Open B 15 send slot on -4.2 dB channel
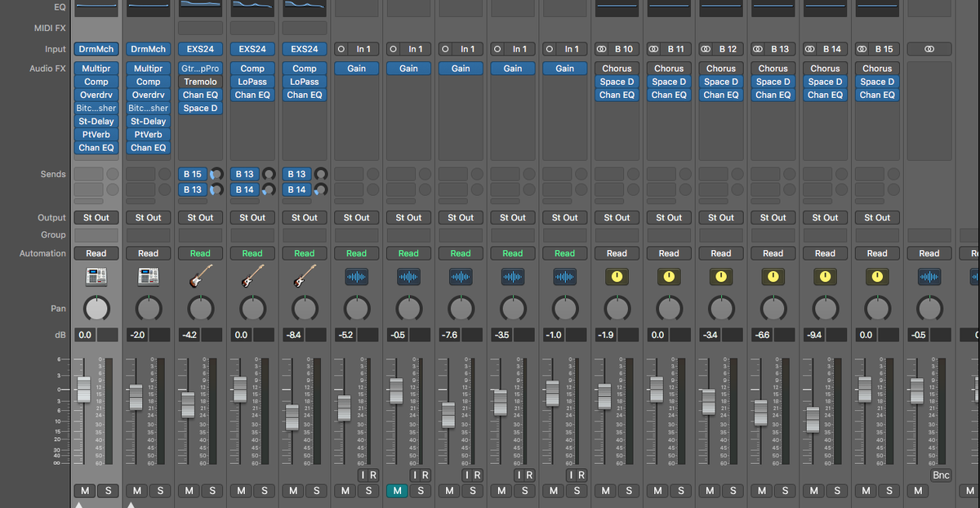The width and height of the screenshot is (980, 508). pos(193,174)
